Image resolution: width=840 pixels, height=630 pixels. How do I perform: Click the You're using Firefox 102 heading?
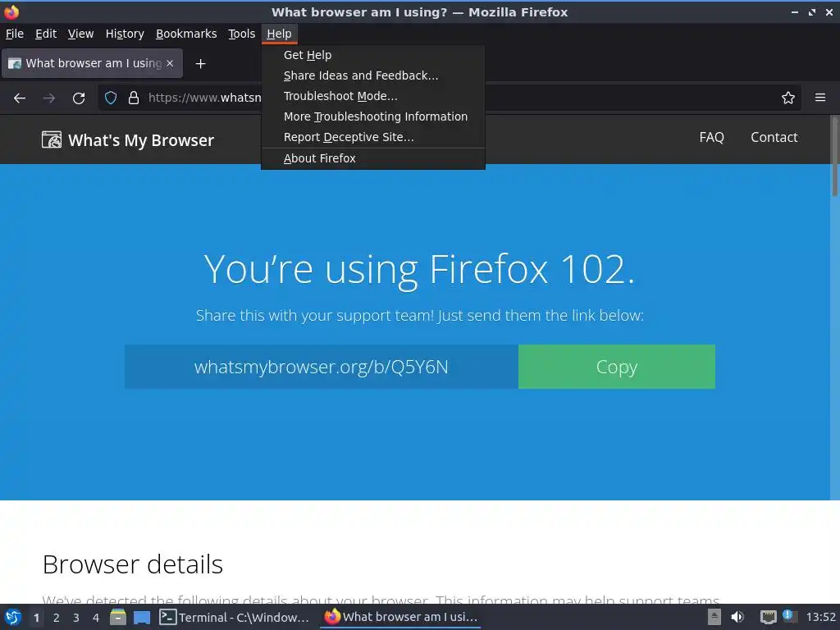point(419,269)
